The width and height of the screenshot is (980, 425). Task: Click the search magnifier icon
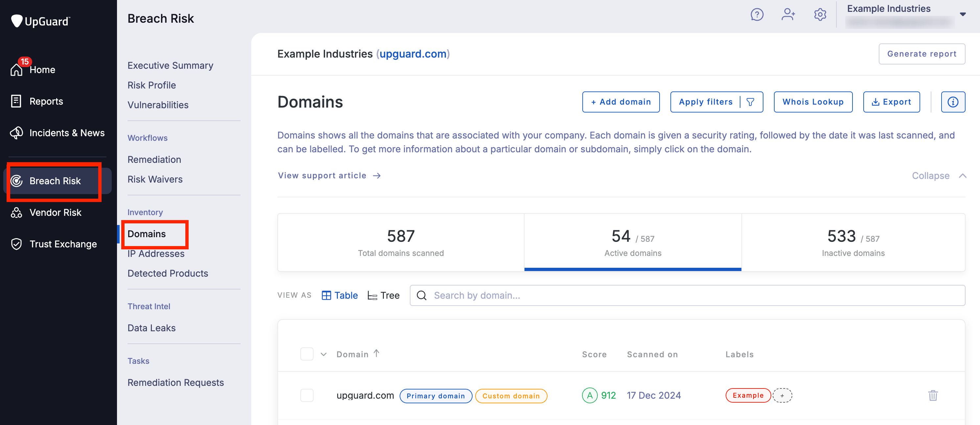click(x=422, y=295)
